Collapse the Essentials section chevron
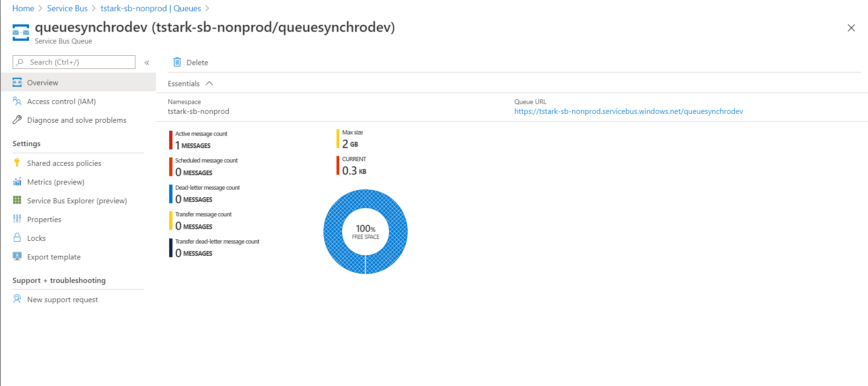The width and height of the screenshot is (868, 386). click(x=210, y=83)
